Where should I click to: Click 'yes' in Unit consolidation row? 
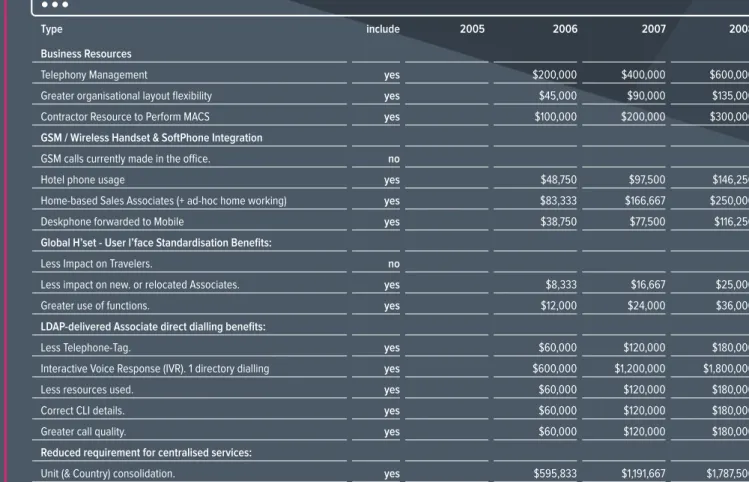pyautogui.click(x=392, y=474)
